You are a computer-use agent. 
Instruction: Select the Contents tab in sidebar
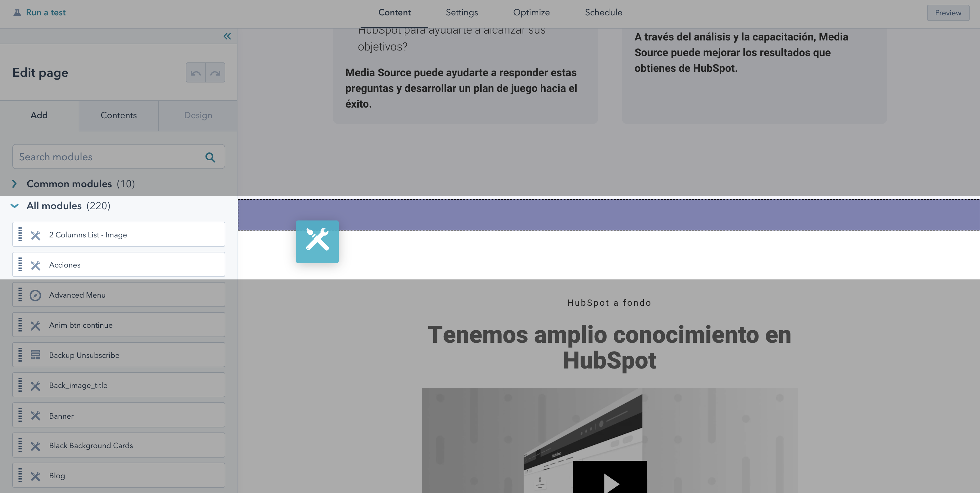119,115
